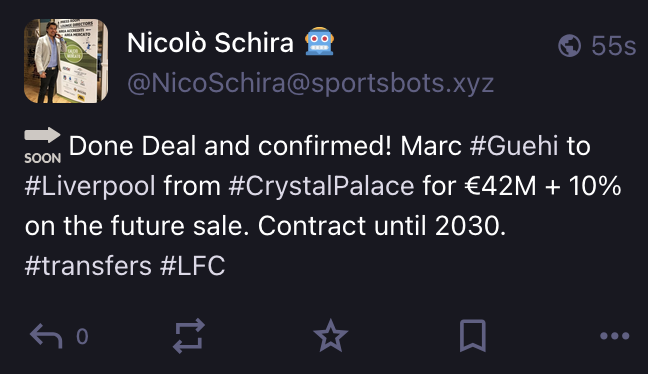The image size is (648, 374).
Task: Click the robot bot badge emoji
Action: click(319, 42)
